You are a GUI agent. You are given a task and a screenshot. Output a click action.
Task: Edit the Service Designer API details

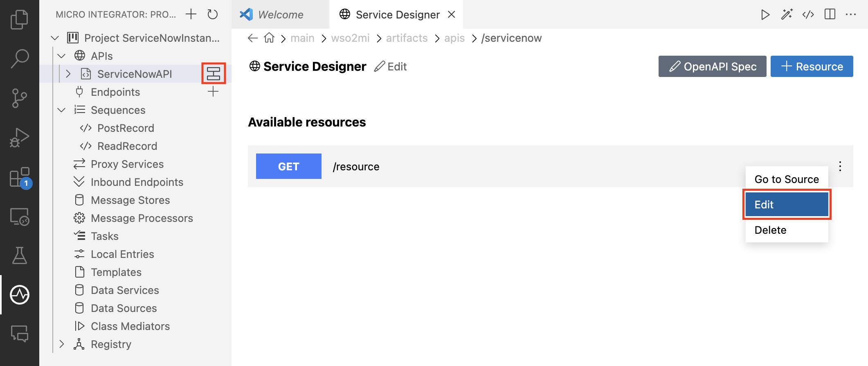click(x=391, y=67)
